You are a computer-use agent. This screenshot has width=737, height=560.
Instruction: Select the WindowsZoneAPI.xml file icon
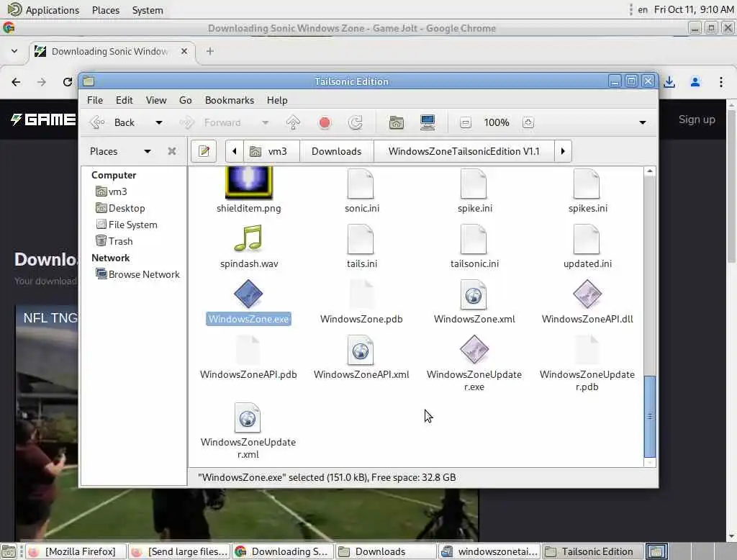pyautogui.click(x=361, y=350)
